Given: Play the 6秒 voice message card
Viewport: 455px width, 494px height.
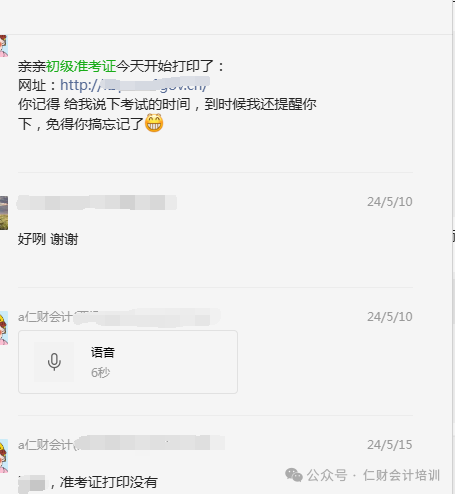Looking at the screenshot, I should click(128, 362).
